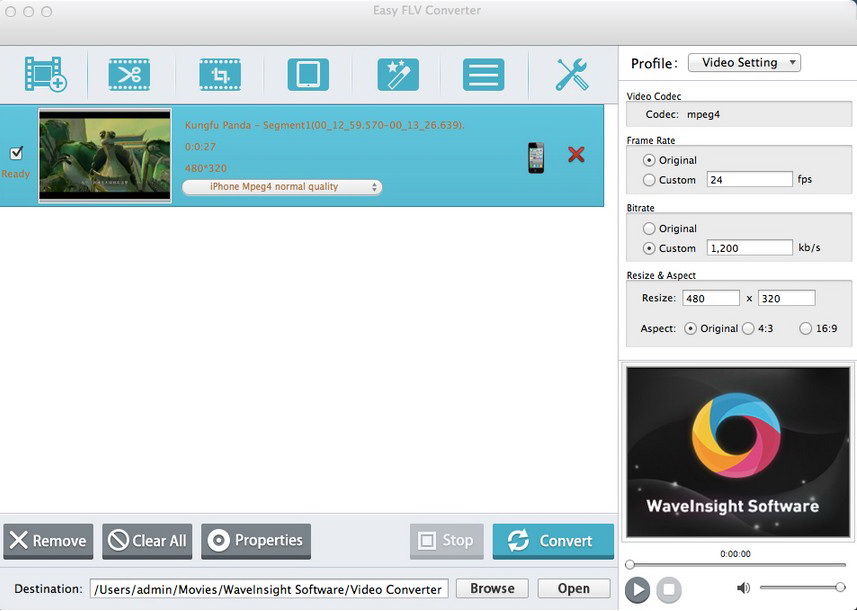Open the wrench and screwdriver settings icon
Screen dimensions: 857x611
coord(572,74)
